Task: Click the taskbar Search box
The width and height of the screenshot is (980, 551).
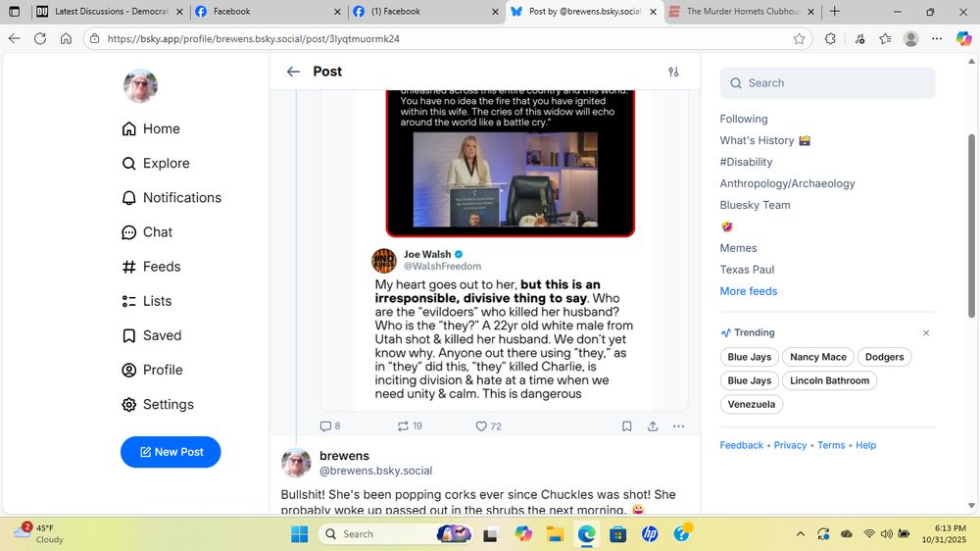Action: tap(394, 534)
